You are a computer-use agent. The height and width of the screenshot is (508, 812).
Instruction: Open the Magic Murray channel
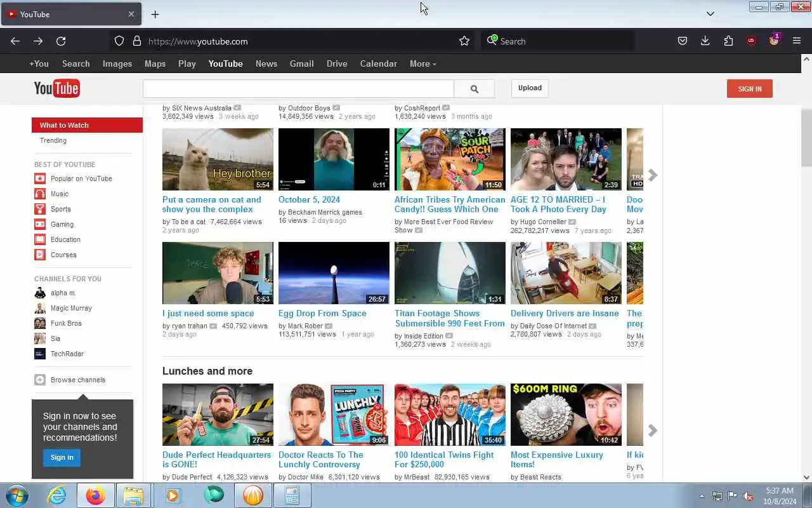click(x=71, y=308)
